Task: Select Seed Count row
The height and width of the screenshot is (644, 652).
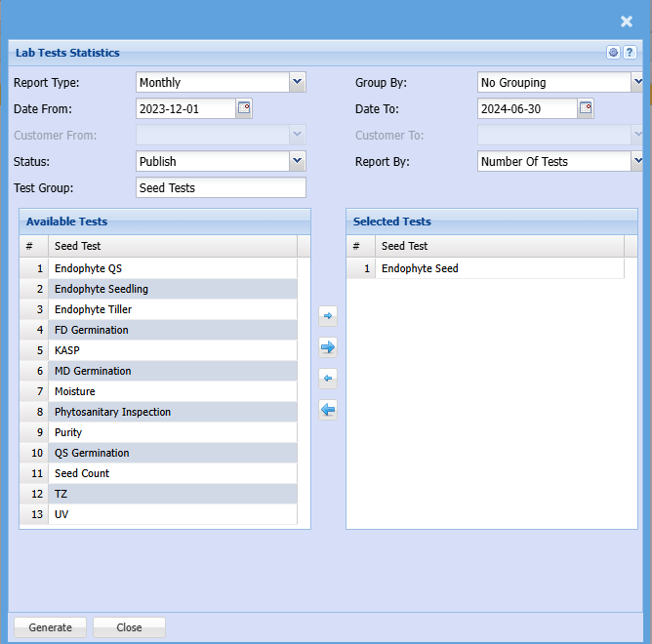Action: (x=158, y=473)
